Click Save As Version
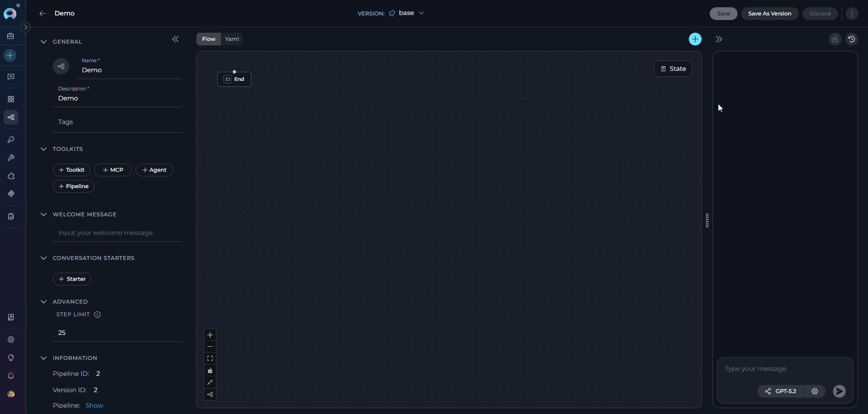The width and height of the screenshot is (868, 414). pos(769,14)
